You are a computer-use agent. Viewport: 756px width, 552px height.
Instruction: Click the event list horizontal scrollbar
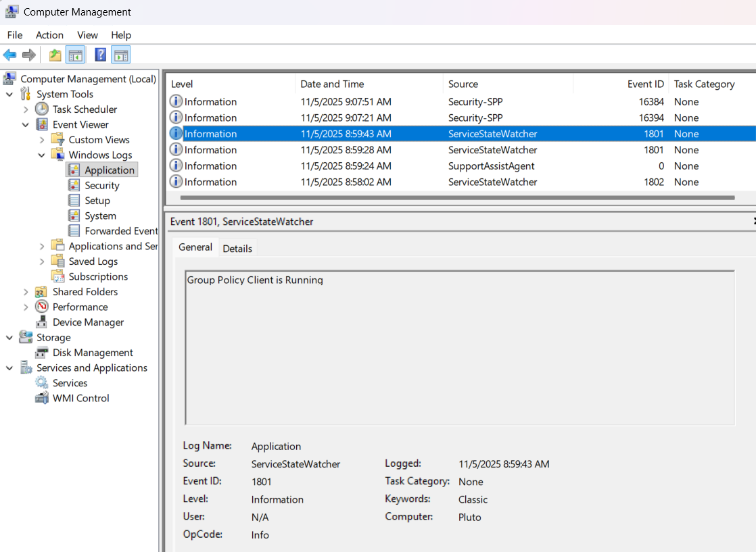point(457,197)
